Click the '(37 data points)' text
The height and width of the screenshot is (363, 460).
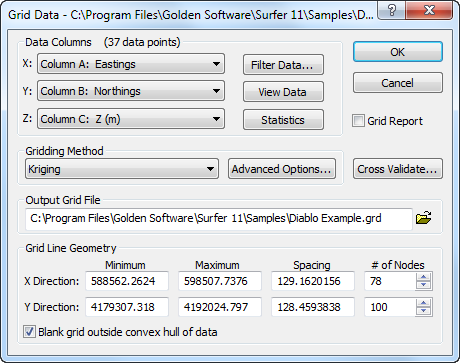pyautogui.click(x=142, y=42)
